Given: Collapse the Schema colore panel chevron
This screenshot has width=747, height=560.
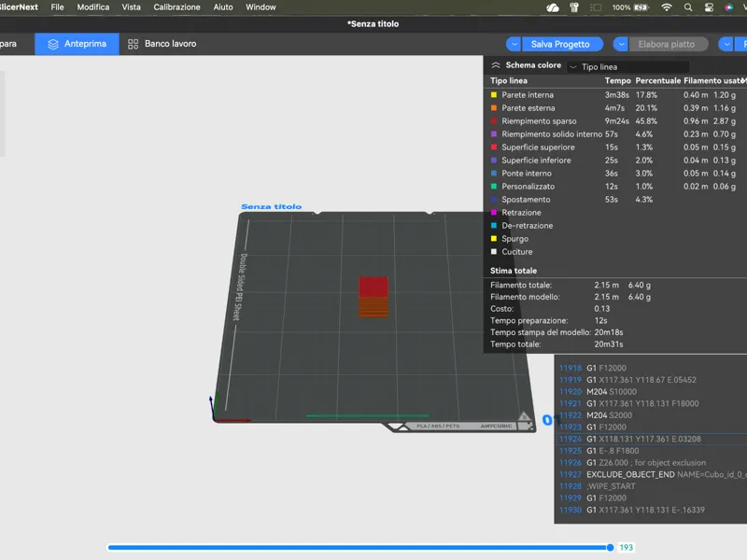Looking at the screenshot, I should click(496, 65).
